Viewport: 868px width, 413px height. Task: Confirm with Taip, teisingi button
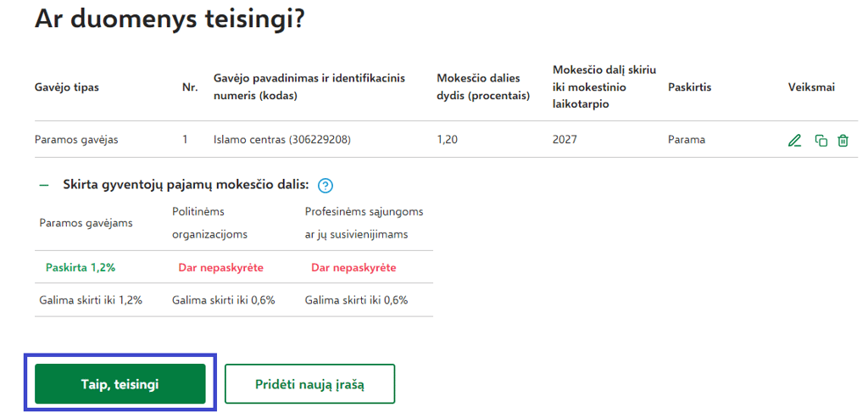click(120, 383)
